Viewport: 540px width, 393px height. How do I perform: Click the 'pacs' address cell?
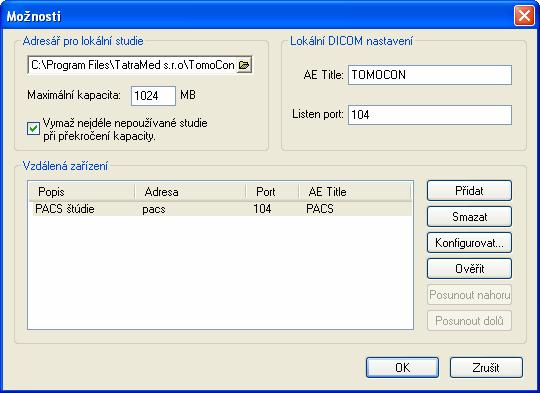point(154,209)
